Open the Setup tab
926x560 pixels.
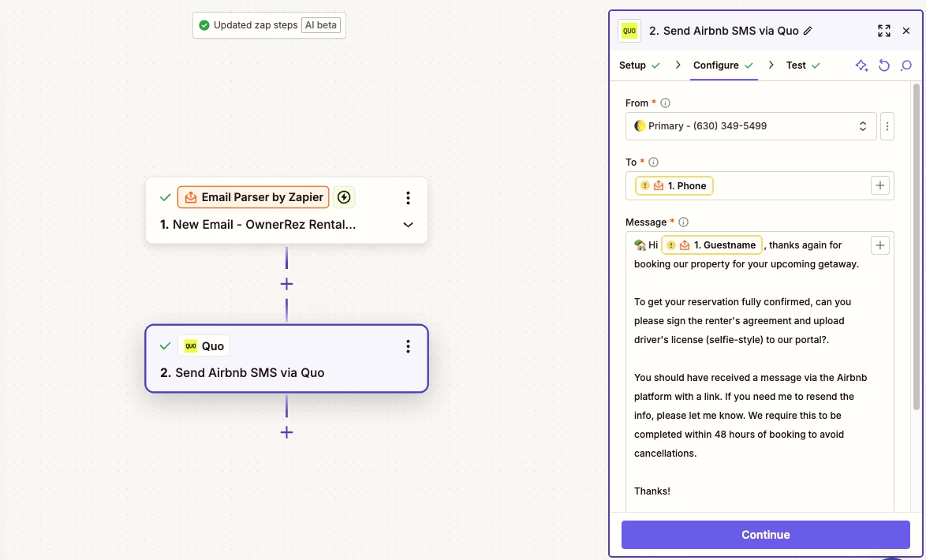(639, 65)
